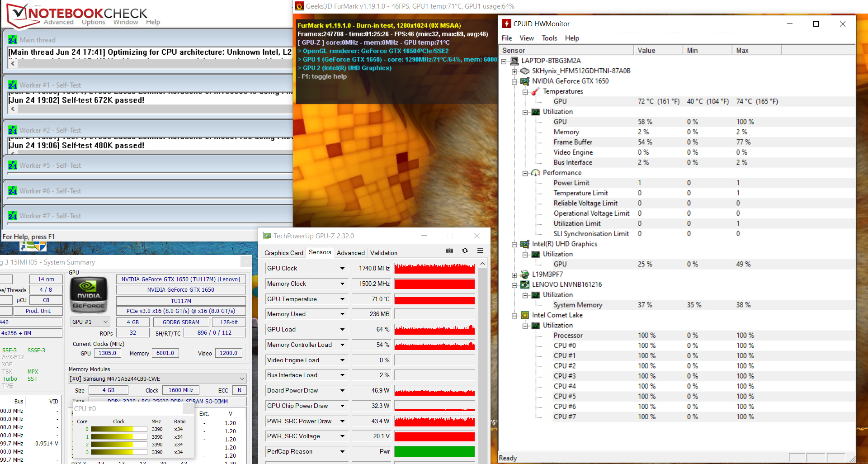Click the FurMark title bar icon
This screenshot has width=868, height=464.
point(299,6)
